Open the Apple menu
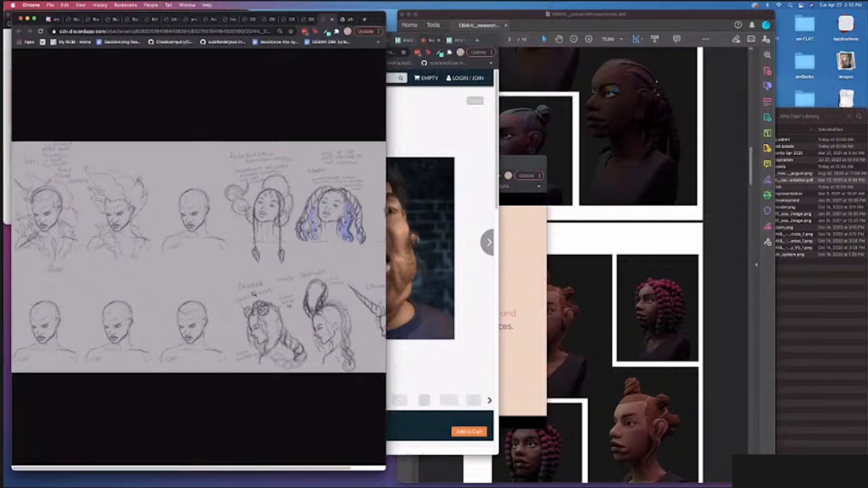 coord(13,5)
